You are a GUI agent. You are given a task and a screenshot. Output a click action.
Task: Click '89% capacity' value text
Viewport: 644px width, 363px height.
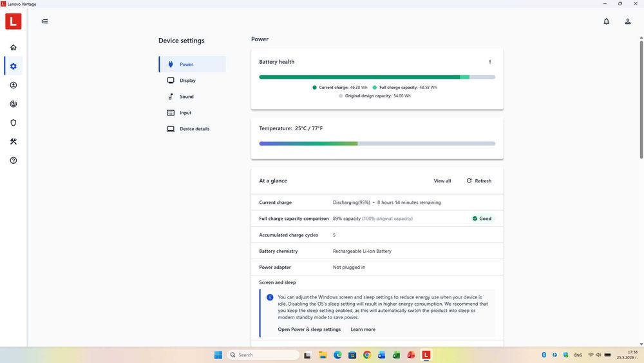pos(346,219)
